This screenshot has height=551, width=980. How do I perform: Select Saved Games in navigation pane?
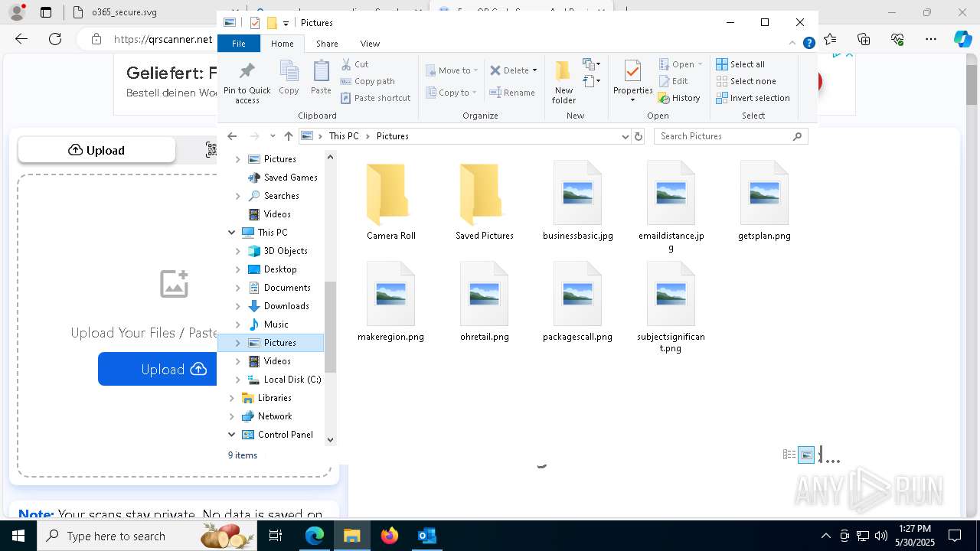[x=290, y=178]
